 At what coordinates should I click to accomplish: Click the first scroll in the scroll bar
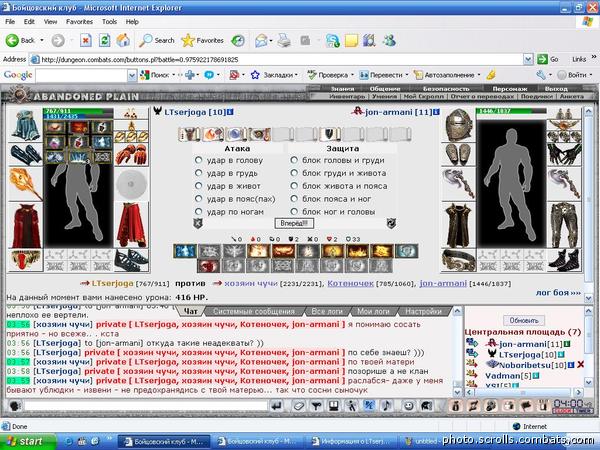pos(189,134)
